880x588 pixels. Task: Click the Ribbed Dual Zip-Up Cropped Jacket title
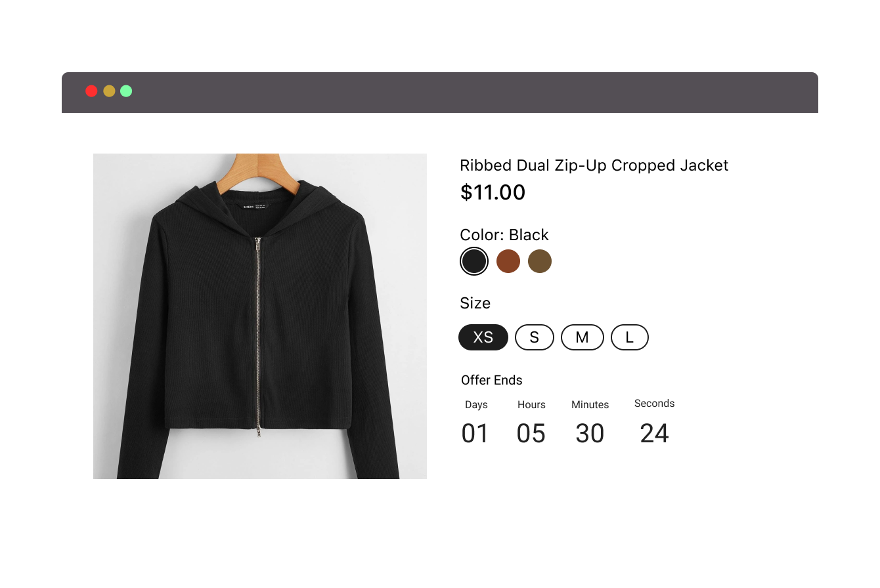pyautogui.click(x=594, y=165)
